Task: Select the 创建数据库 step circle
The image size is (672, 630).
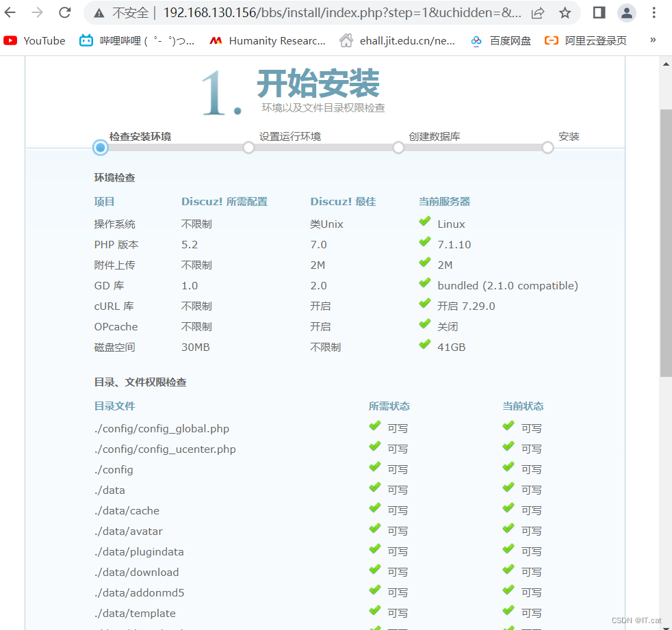Action: tap(398, 147)
